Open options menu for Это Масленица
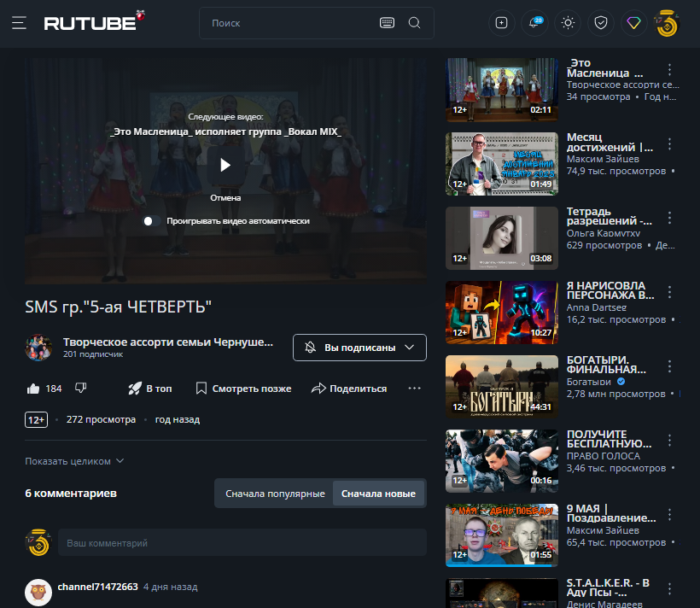Screen dimensions: 700x608 click(669, 70)
